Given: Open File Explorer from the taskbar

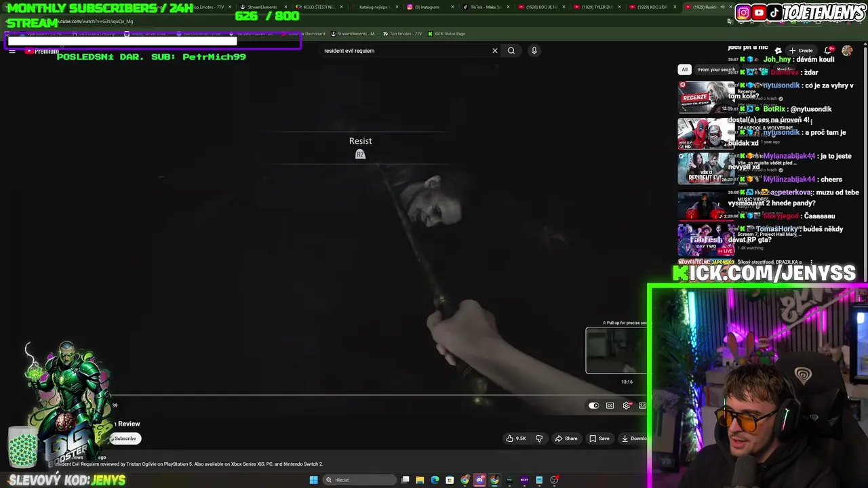Looking at the screenshot, I should [420, 480].
